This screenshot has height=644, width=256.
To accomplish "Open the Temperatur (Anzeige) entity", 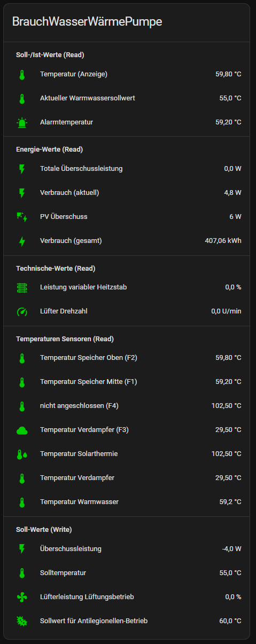I will click(x=128, y=74).
